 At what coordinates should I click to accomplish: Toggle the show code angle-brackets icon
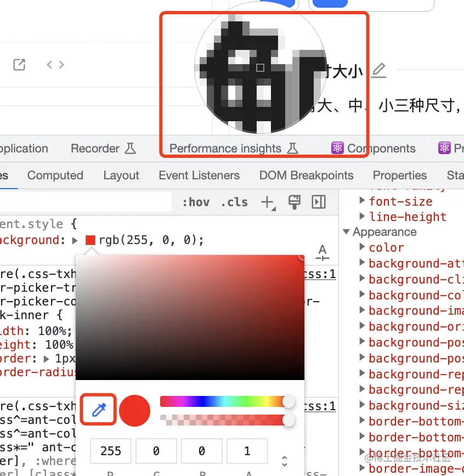pos(55,64)
